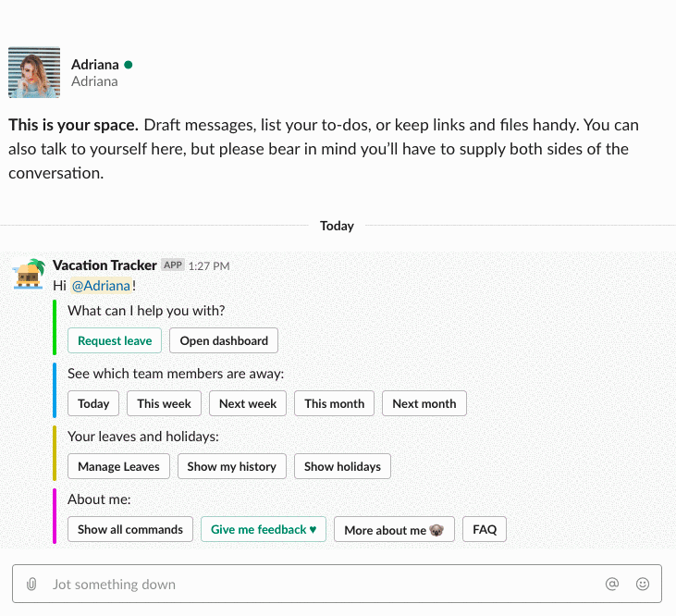Click the "About me:" heading text
This screenshot has width=676, height=616.
pos(99,499)
